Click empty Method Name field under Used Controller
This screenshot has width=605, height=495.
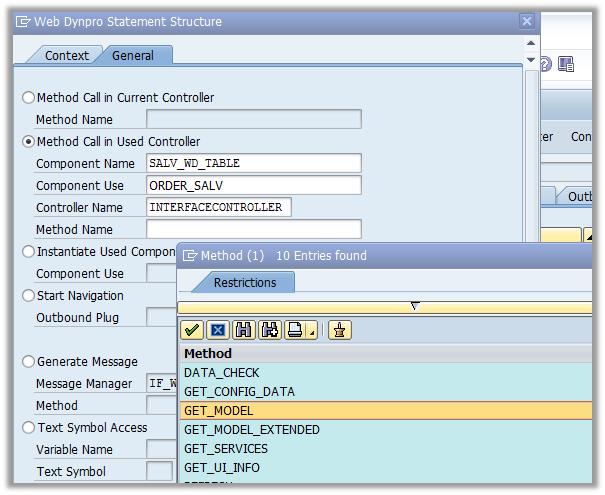click(253, 229)
